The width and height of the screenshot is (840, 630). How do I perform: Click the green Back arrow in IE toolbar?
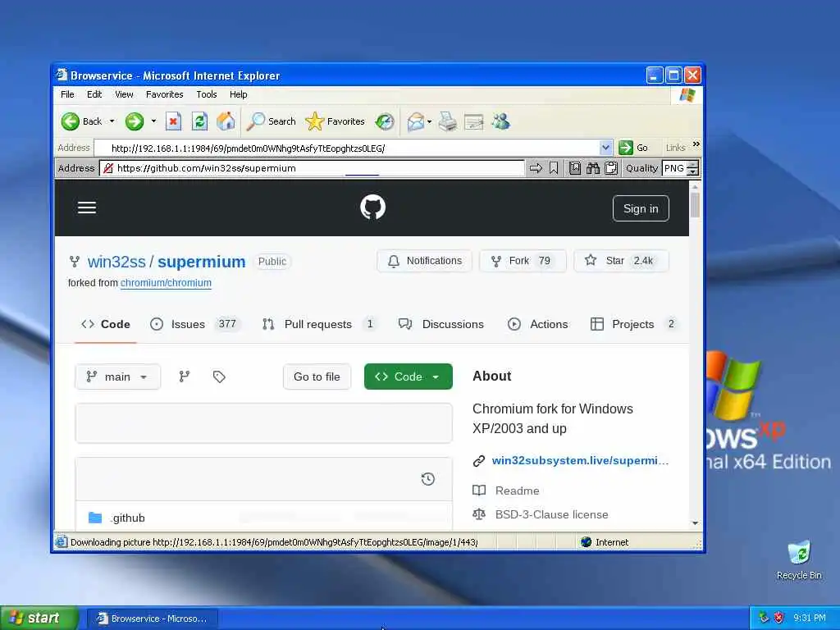coord(71,121)
